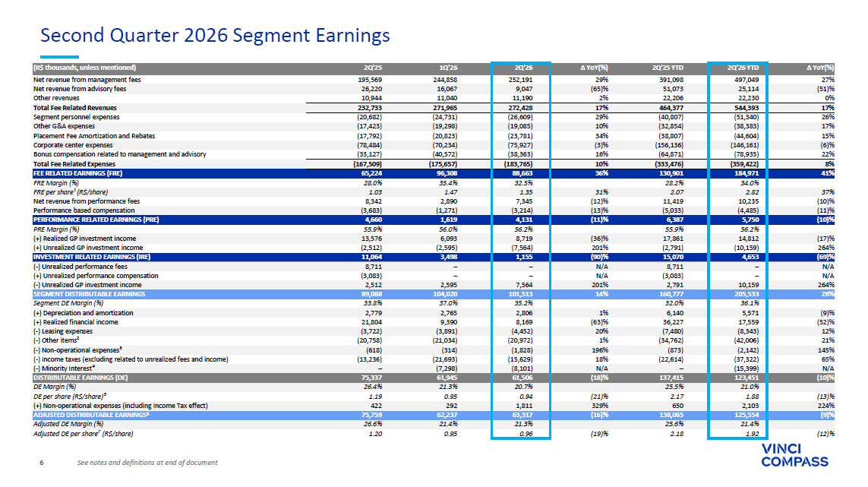The image size is (868, 487).
Task: Click the table units header R$ thousands
Action: pos(85,68)
